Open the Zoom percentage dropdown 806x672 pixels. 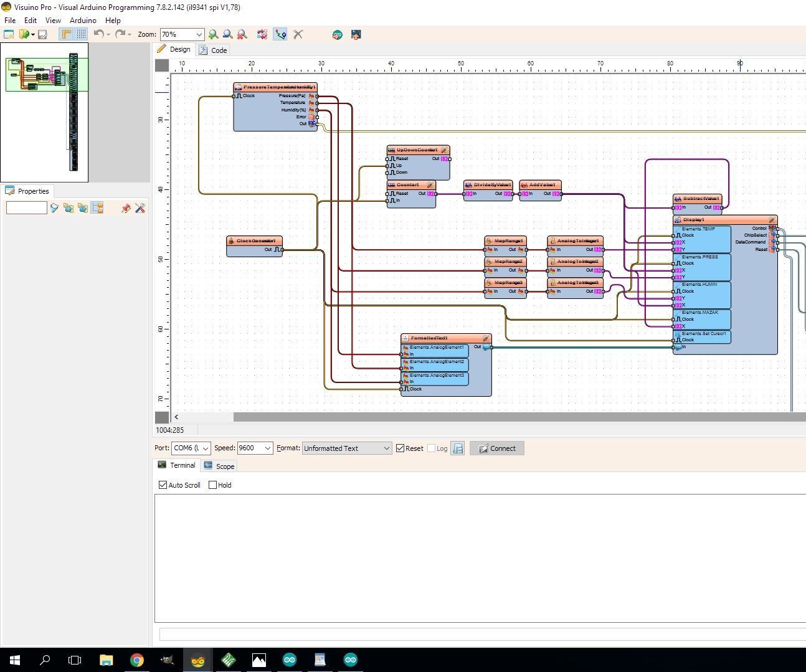pos(199,35)
